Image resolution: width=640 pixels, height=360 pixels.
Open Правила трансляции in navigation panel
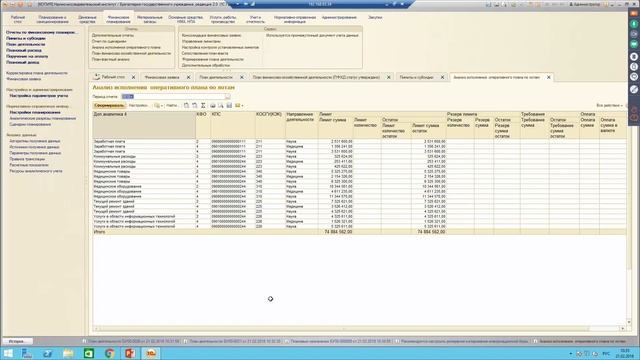click(x=27, y=159)
